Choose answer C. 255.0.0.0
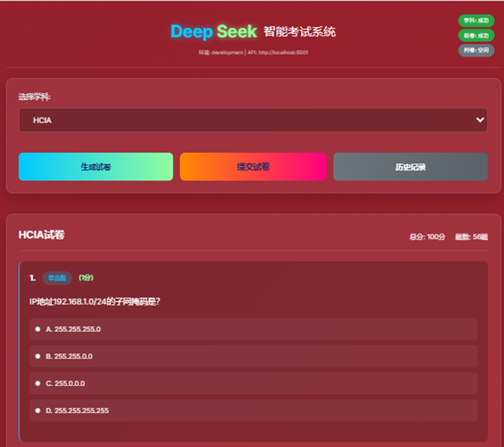This screenshot has width=504, height=447. 253,384
